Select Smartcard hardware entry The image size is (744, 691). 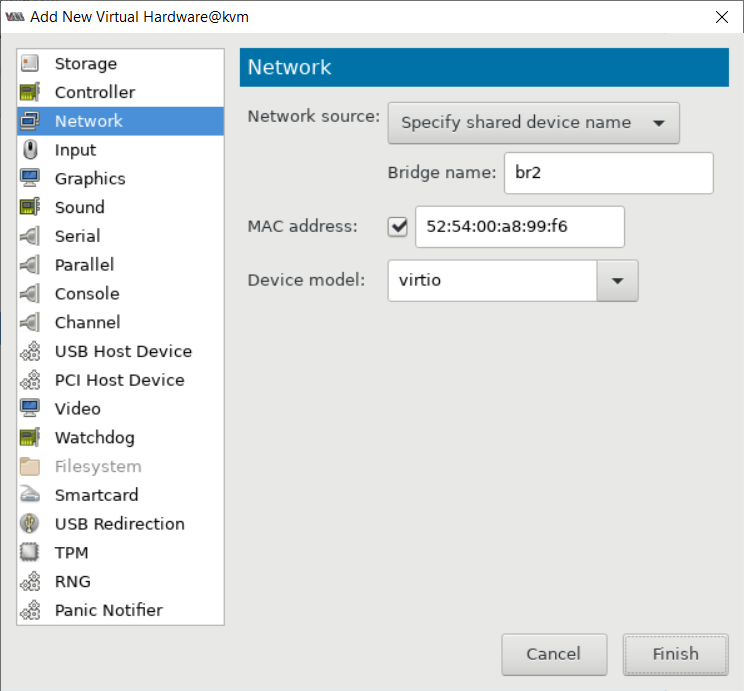pos(121,495)
